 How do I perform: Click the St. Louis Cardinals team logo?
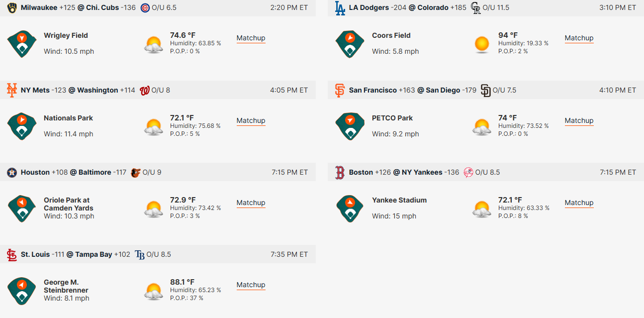(x=12, y=254)
